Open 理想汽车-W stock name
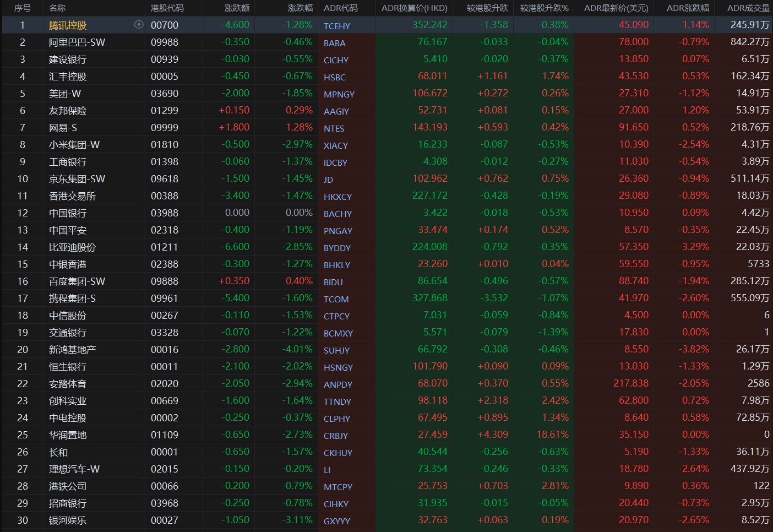This screenshot has height=532, width=773. click(x=74, y=469)
